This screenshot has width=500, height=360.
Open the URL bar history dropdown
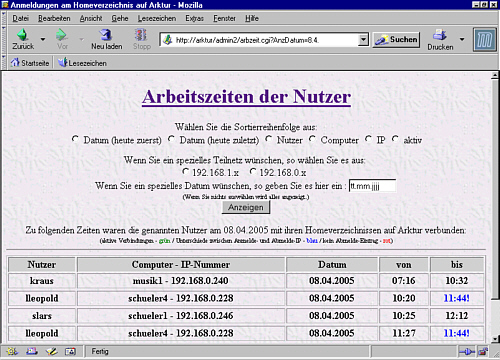click(x=363, y=40)
